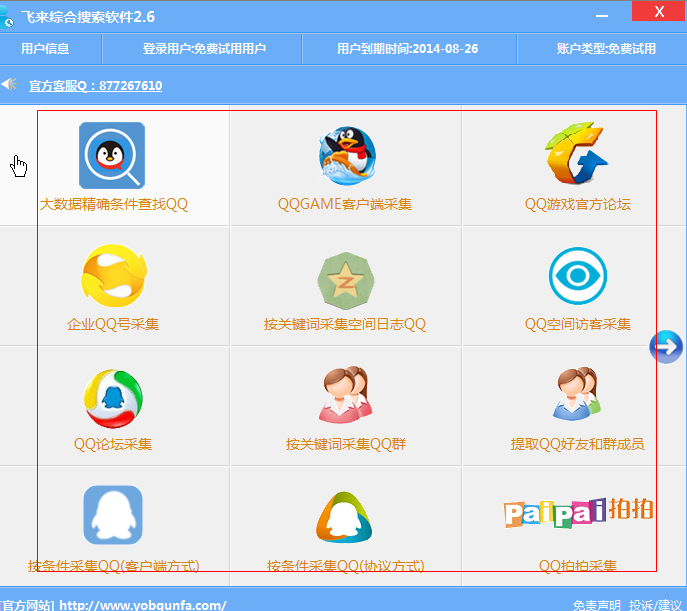Click the QQ空间访客采集 eye icon
Viewport: 687px width, 611px height.
click(x=577, y=275)
